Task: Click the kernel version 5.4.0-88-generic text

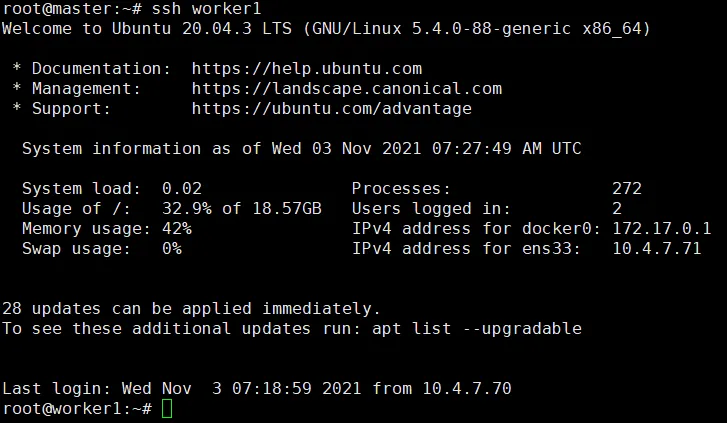Action: click(x=491, y=29)
